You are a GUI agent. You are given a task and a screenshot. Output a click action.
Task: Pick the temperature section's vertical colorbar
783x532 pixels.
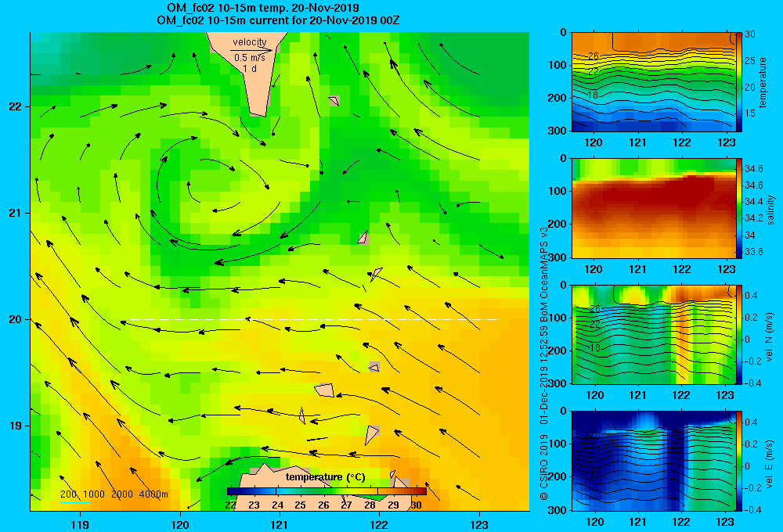click(x=738, y=82)
